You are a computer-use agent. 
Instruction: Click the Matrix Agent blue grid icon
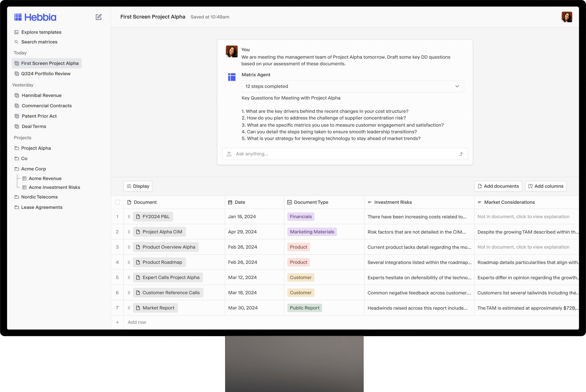coord(232,77)
